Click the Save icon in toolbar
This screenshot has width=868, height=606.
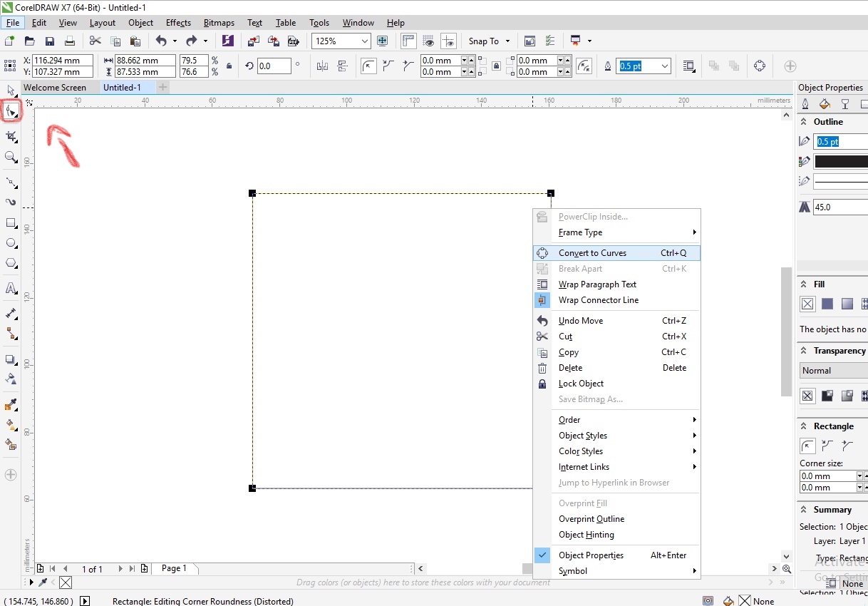coord(49,41)
